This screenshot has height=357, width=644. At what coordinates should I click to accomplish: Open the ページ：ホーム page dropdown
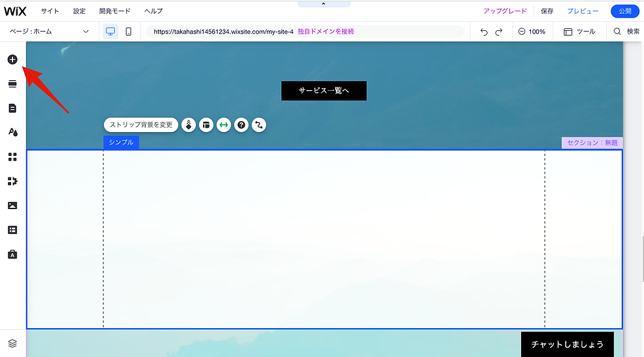[x=49, y=32]
